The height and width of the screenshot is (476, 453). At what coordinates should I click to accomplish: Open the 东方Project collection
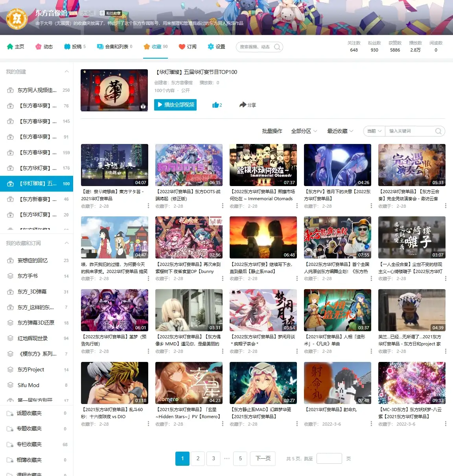(36, 369)
